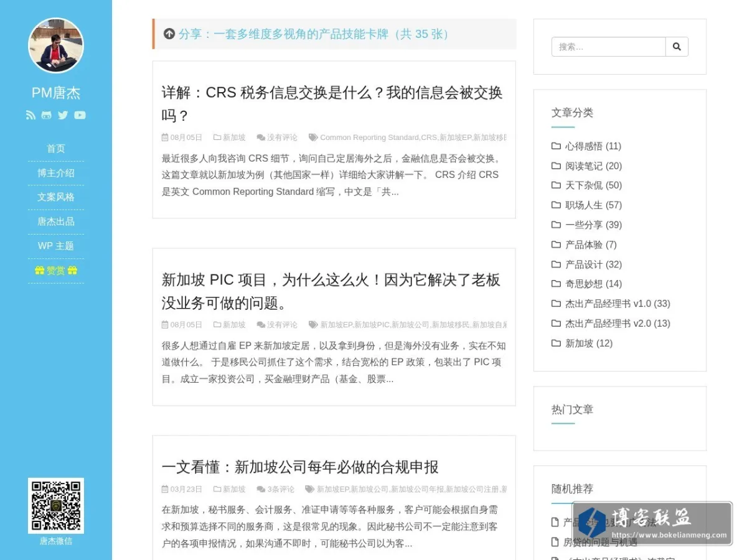The image size is (747, 560).
Task: Click the 热门文章 widget heading
Action: 572,409
